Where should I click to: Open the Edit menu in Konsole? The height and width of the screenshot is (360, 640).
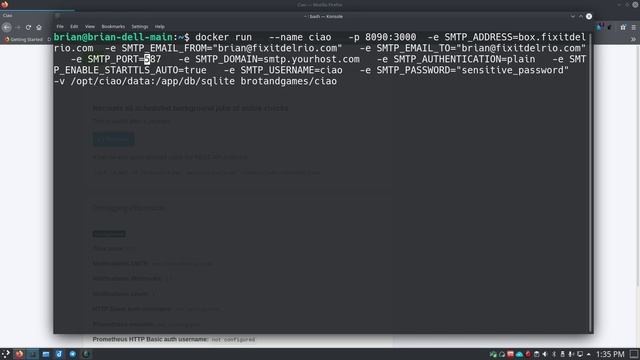74,27
